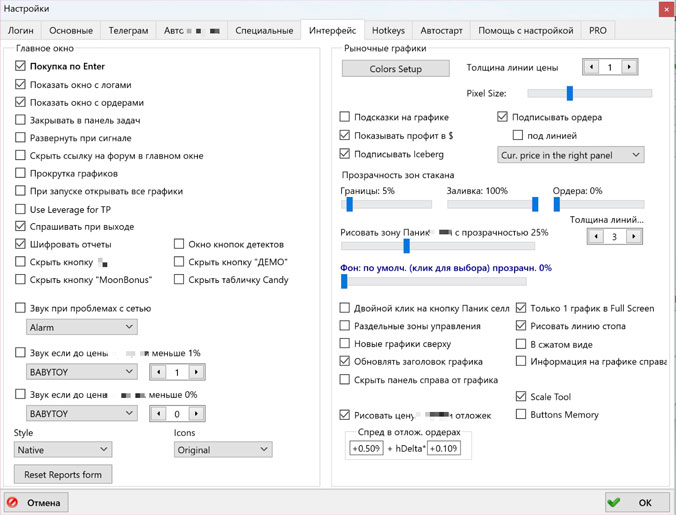Check Окно кнопок детектов
676x515 pixels.
[179, 244]
